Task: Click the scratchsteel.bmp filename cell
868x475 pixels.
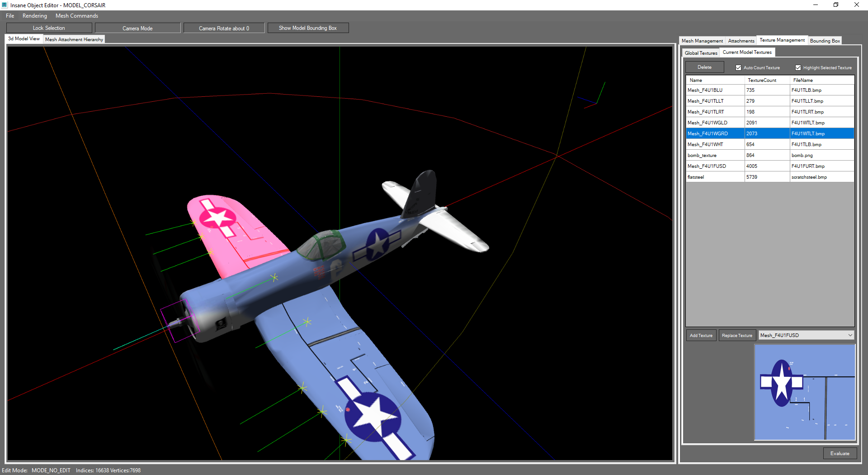Action: click(x=822, y=177)
